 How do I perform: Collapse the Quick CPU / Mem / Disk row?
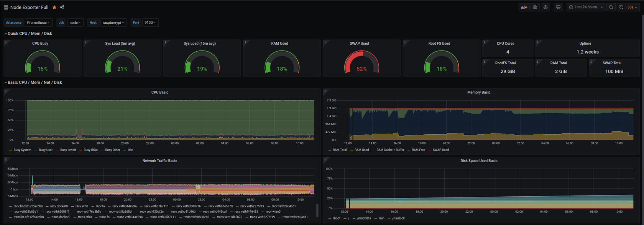(x=28, y=34)
